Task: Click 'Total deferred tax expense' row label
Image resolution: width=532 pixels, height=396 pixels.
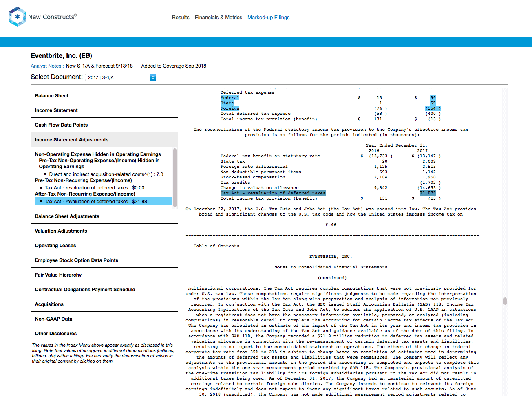Action: click(x=256, y=114)
